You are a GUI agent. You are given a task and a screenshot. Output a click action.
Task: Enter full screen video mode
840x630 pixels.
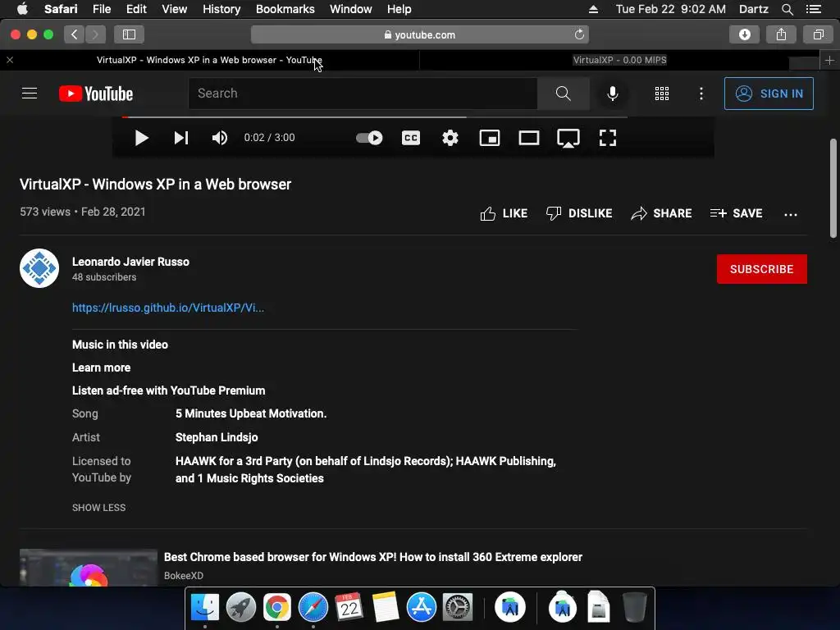point(608,138)
